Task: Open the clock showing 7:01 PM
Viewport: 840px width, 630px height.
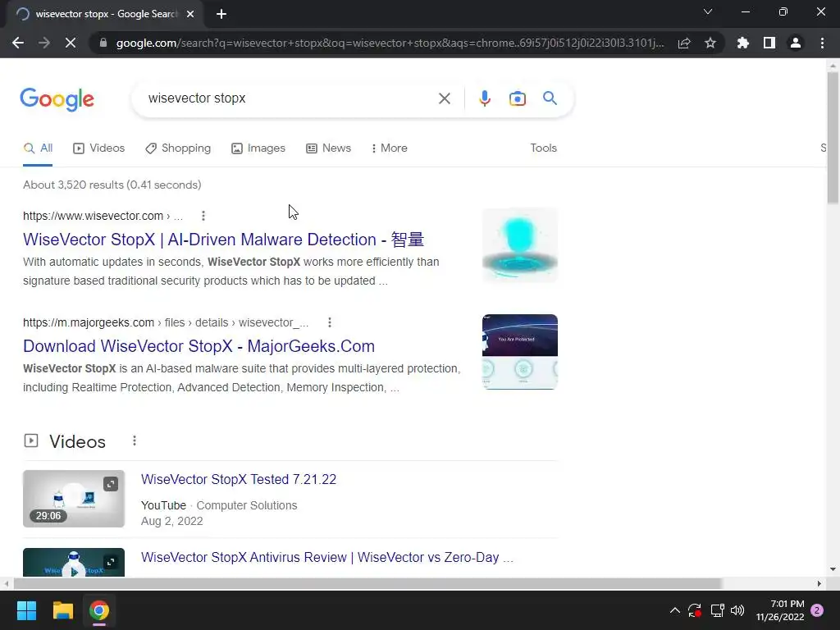Action: (781, 610)
